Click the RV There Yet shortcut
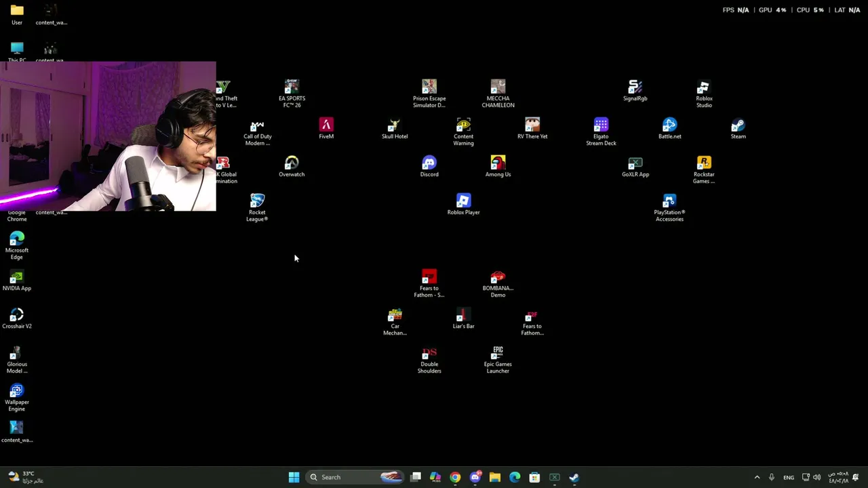Image resolution: width=868 pixels, height=488 pixels. (x=532, y=128)
